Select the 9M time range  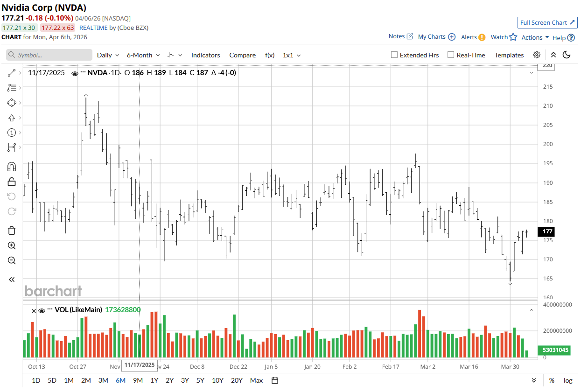click(x=138, y=380)
